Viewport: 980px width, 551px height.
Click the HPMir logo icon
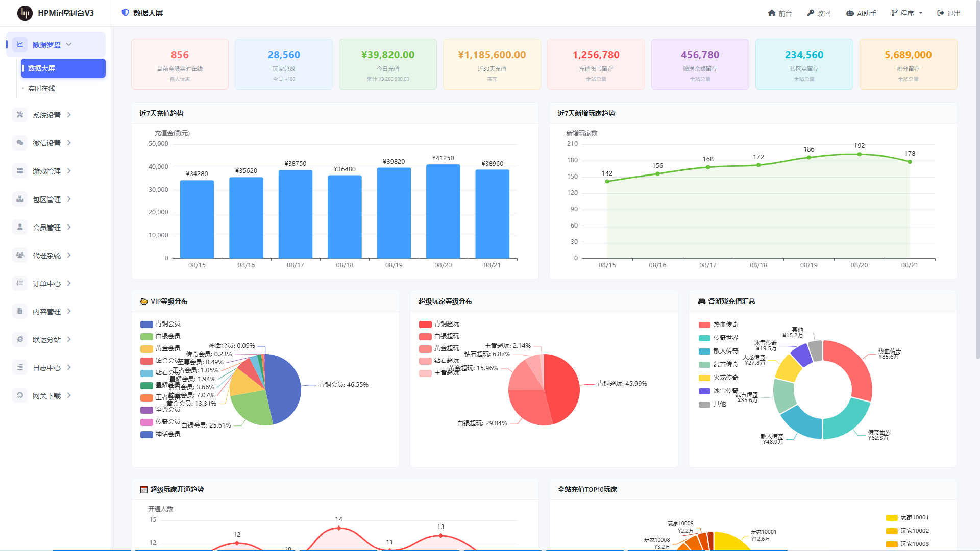point(24,13)
